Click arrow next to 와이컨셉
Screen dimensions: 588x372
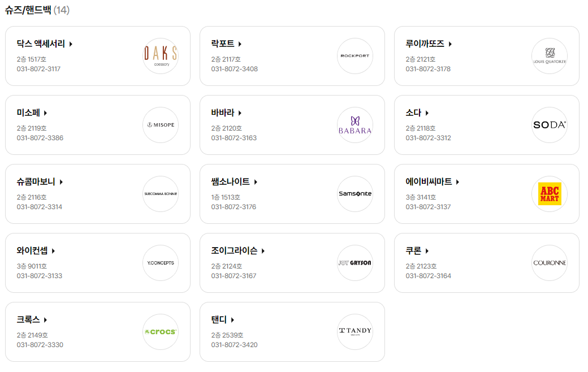[x=53, y=251]
